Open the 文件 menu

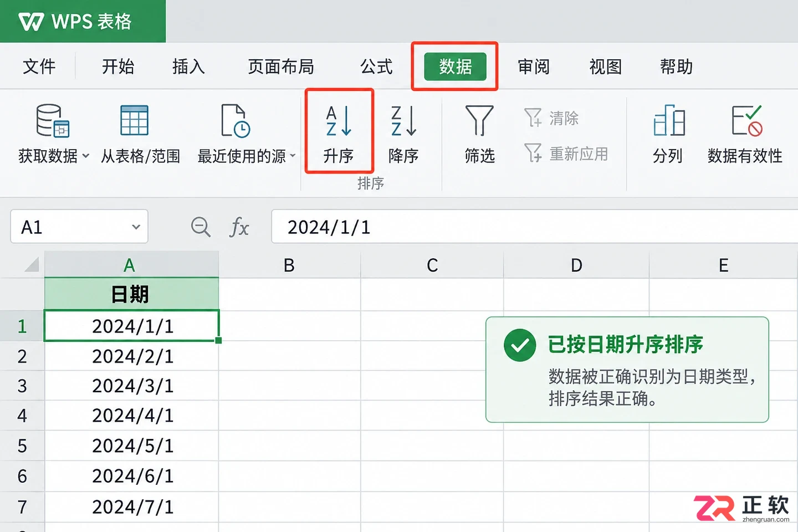39,66
